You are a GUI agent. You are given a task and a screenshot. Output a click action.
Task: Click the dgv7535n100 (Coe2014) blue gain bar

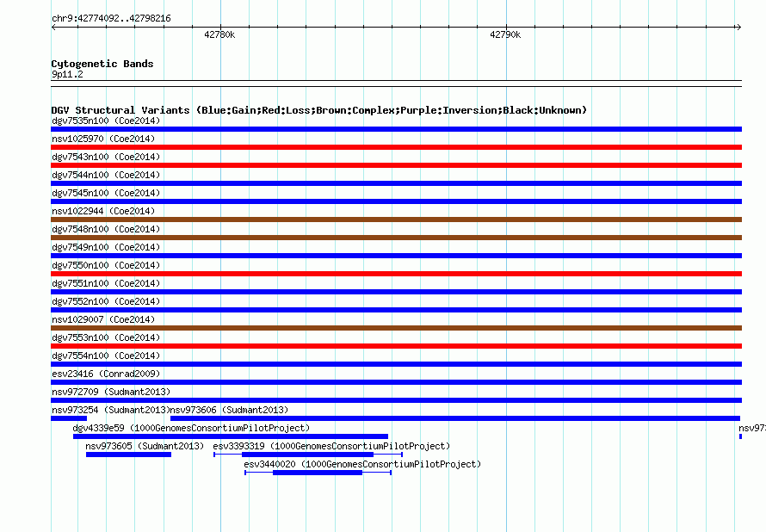coord(396,129)
